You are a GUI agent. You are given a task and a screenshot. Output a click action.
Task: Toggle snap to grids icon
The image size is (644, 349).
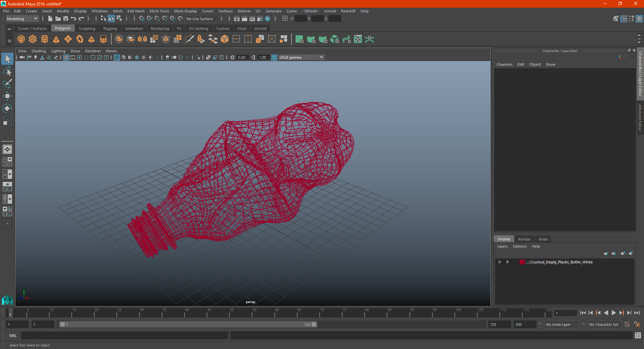click(142, 19)
